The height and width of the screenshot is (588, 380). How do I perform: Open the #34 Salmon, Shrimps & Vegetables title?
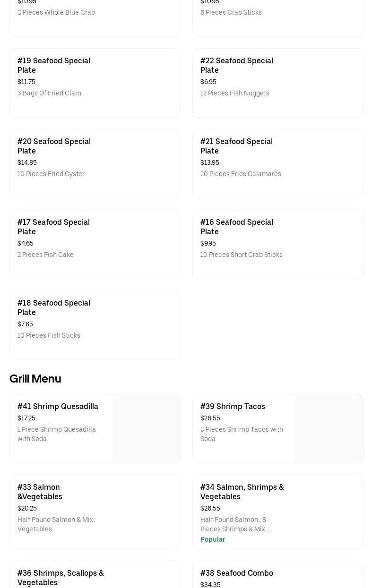[242, 492]
